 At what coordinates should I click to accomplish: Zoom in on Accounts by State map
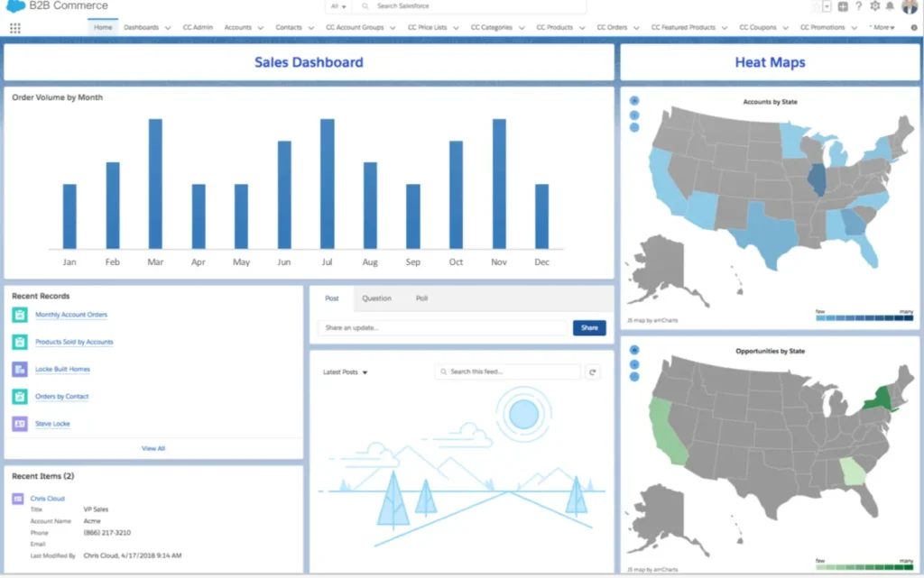pos(634,115)
